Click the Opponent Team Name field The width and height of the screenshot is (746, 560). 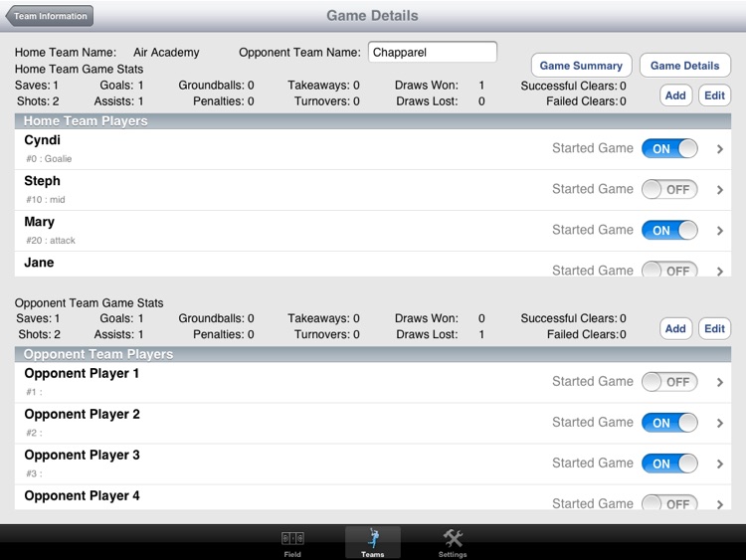[433, 52]
